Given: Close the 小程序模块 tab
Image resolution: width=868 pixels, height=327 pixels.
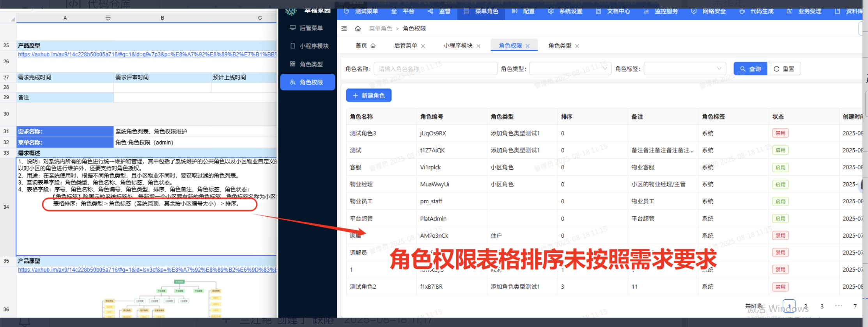Looking at the screenshot, I should [478, 46].
